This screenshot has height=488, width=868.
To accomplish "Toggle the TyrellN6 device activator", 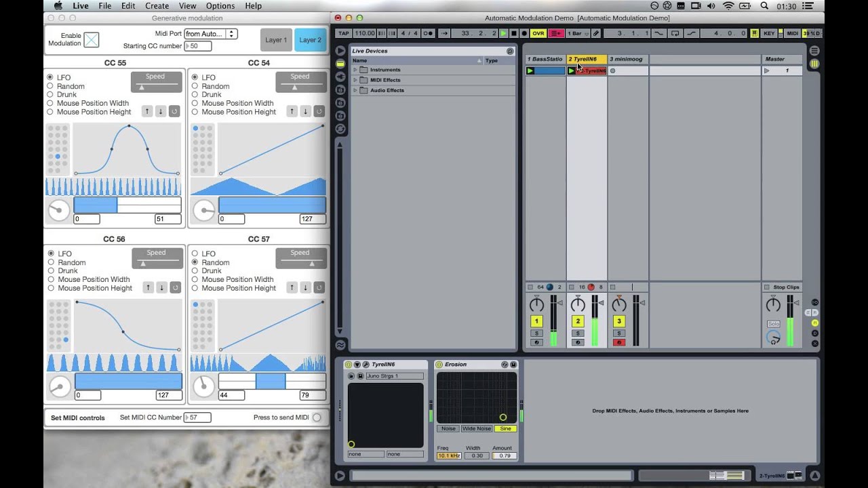I will coord(349,365).
